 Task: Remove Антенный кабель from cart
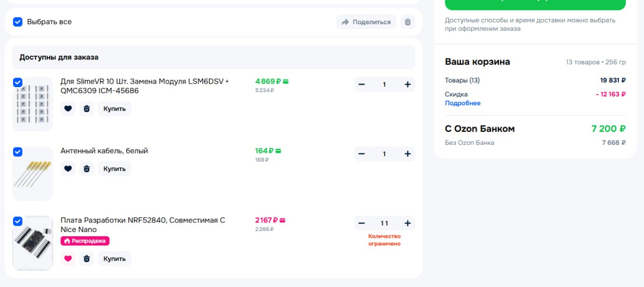(87, 169)
